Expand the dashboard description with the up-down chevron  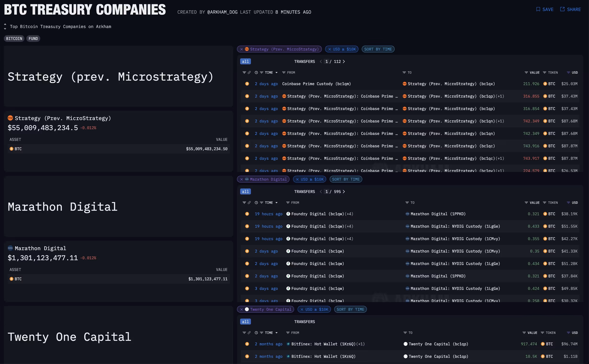click(5, 27)
